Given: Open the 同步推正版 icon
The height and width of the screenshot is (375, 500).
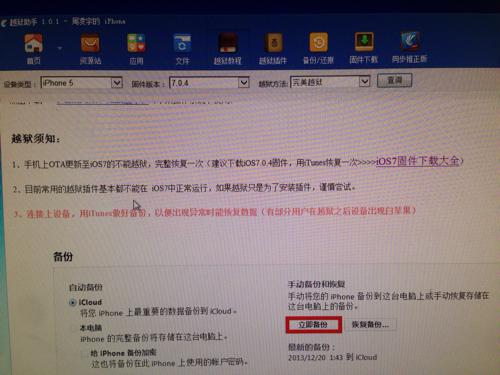Looking at the screenshot, I should 410,48.
